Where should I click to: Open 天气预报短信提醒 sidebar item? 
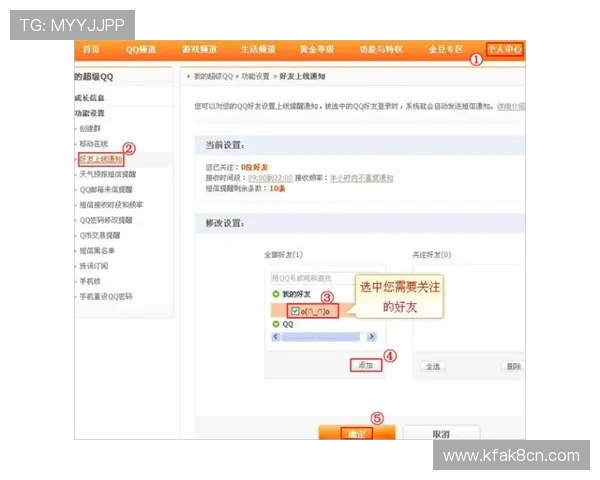pyautogui.click(x=108, y=174)
